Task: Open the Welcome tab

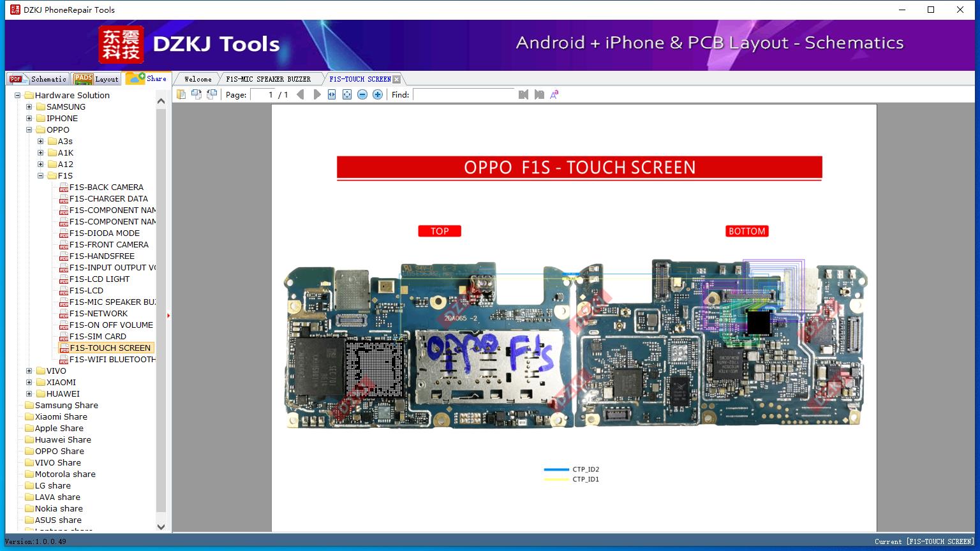Action: 198,79
